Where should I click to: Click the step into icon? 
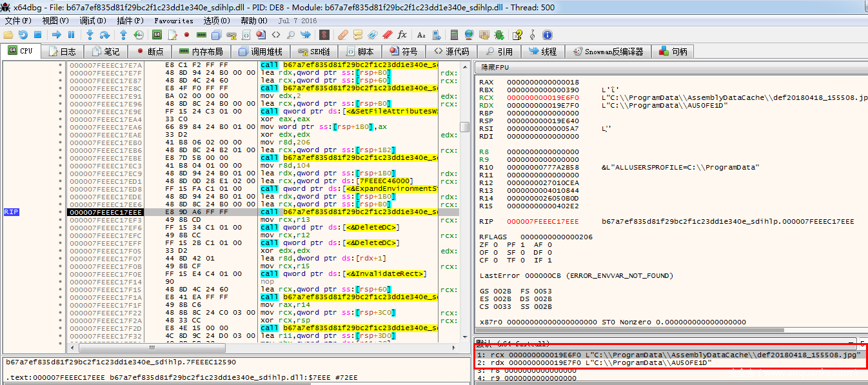point(90,35)
